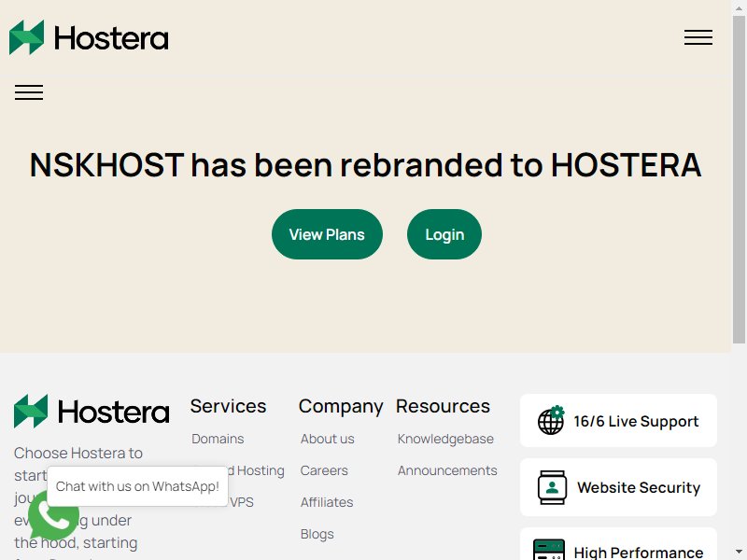Open the Knowledgebase link

click(445, 439)
